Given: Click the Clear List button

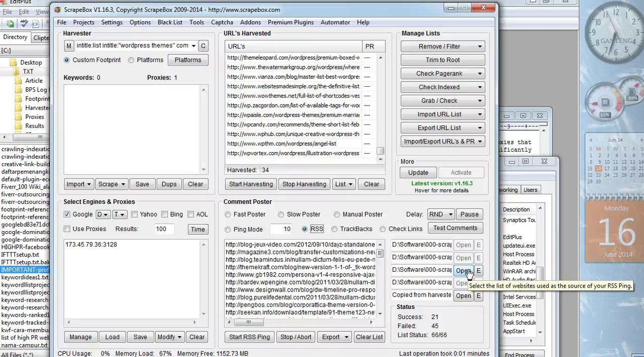Looking at the screenshot, I should pos(369,337).
